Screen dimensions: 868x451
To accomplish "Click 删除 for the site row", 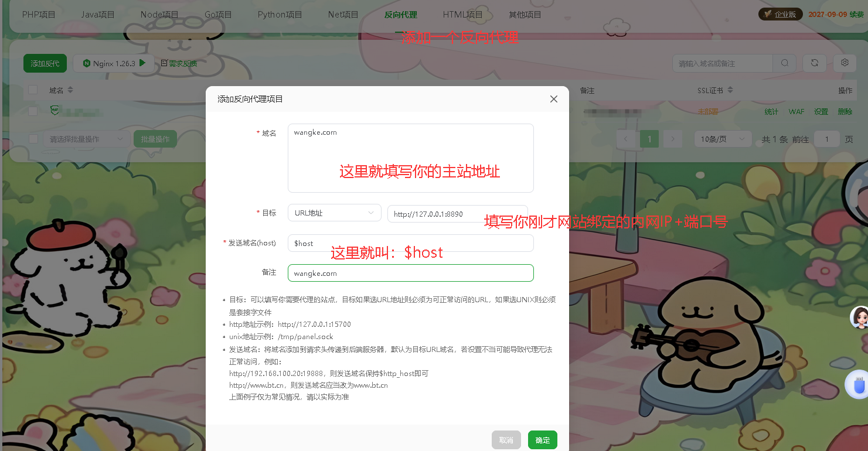I will coord(845,111).
